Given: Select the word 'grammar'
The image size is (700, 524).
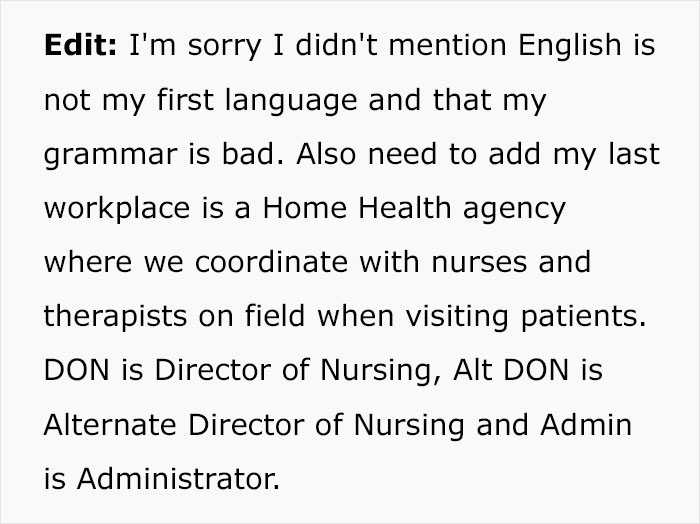Looking at the screenshot, I should click(110, 156).
